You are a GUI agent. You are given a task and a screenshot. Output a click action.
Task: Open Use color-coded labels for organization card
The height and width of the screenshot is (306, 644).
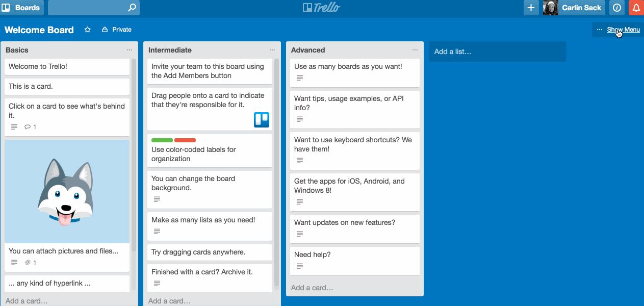(x=210, y=150)
